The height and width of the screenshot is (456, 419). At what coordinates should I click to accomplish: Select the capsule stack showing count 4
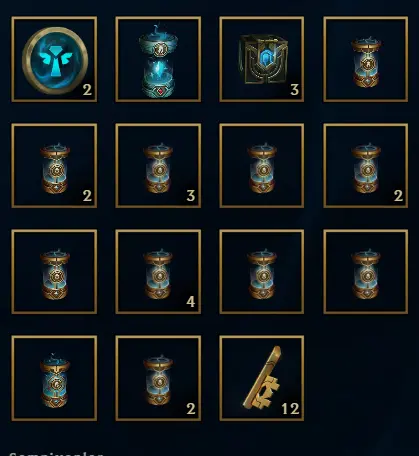coord(158,271)
